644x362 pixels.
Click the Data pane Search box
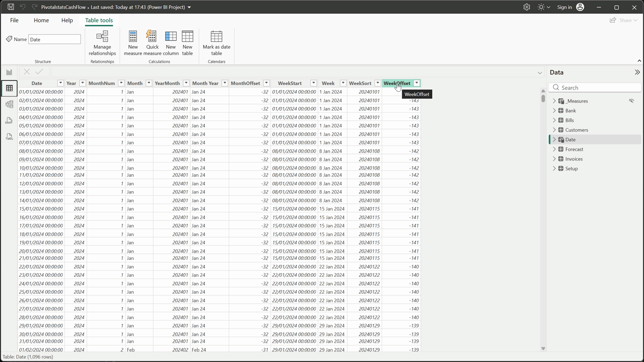click(595, 88)
